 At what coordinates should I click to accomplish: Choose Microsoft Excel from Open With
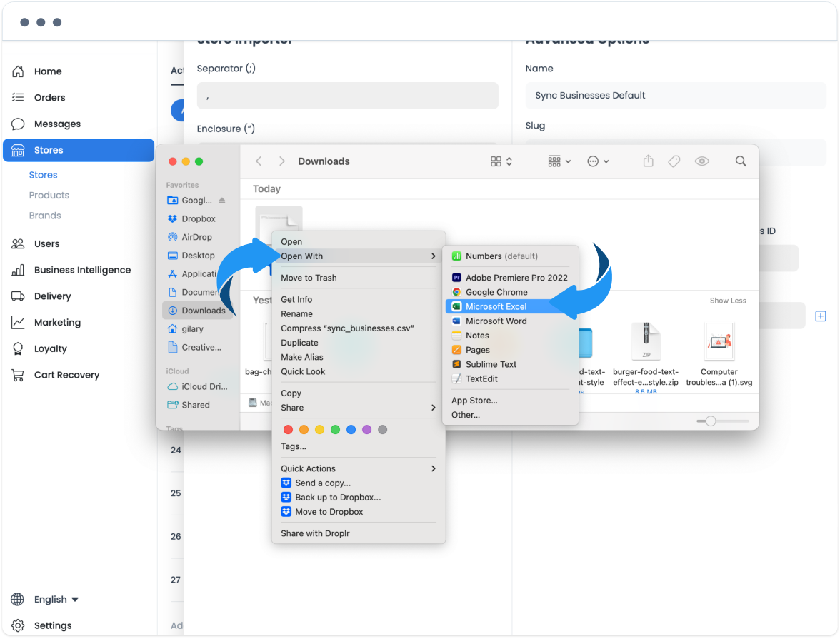coord(511,306)
